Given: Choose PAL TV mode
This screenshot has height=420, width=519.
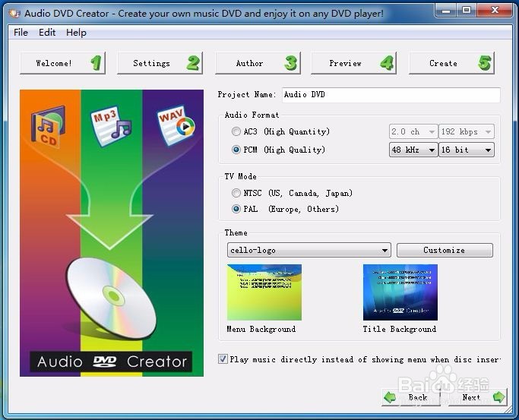Looking at the screenshot, I should (285, 209).
